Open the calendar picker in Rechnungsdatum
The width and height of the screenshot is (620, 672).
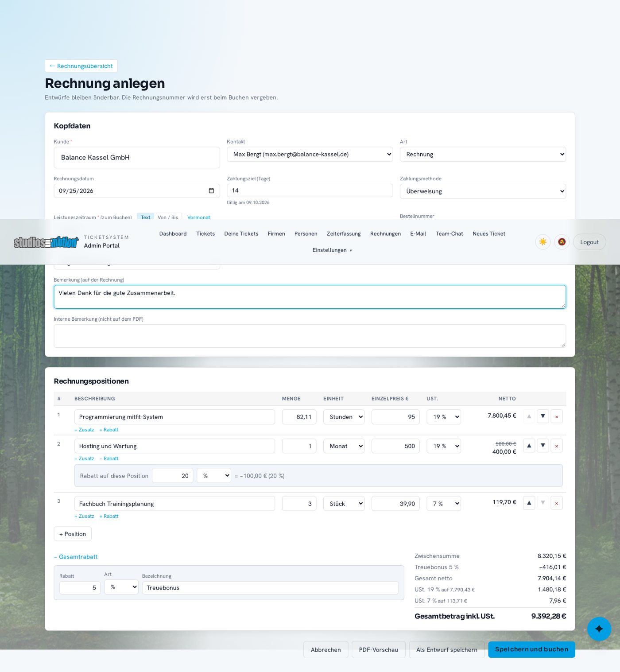point(211,191)
